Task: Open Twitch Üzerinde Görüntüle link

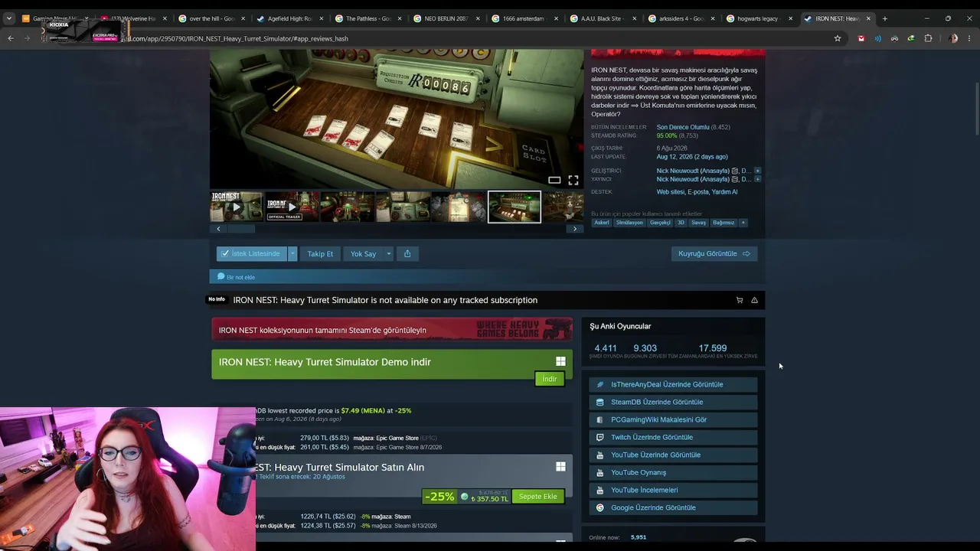Action: click(673, 437)
